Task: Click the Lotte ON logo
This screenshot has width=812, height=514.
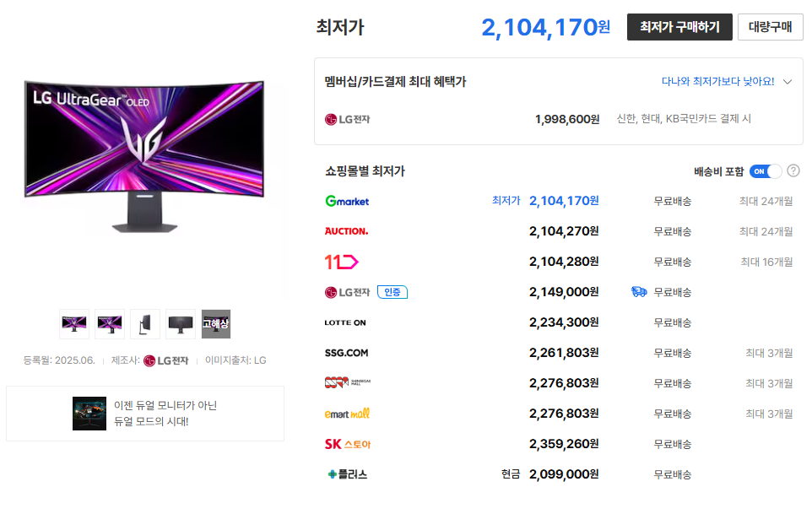Action: click(345, 322)
